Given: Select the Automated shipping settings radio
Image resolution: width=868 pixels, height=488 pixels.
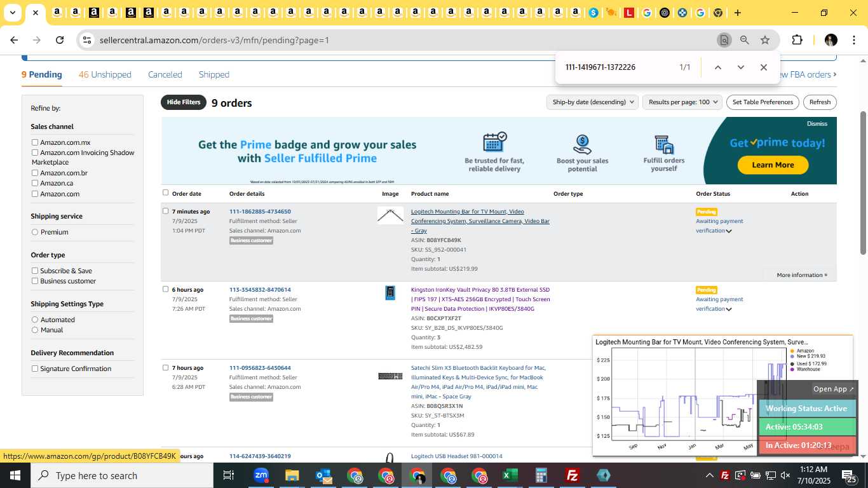Looking at the screenshot, I should (x=35, y=320).
